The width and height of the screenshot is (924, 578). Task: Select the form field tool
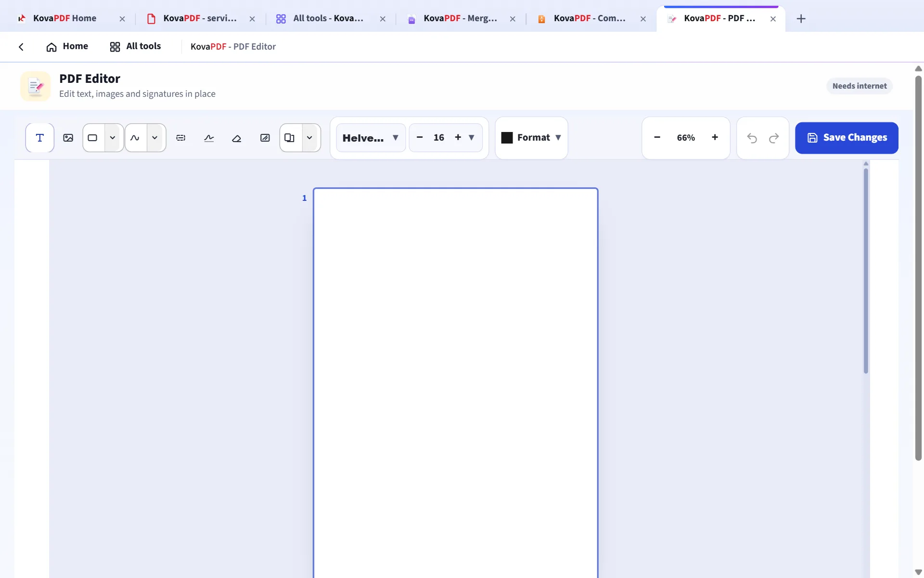click(181, 138)
